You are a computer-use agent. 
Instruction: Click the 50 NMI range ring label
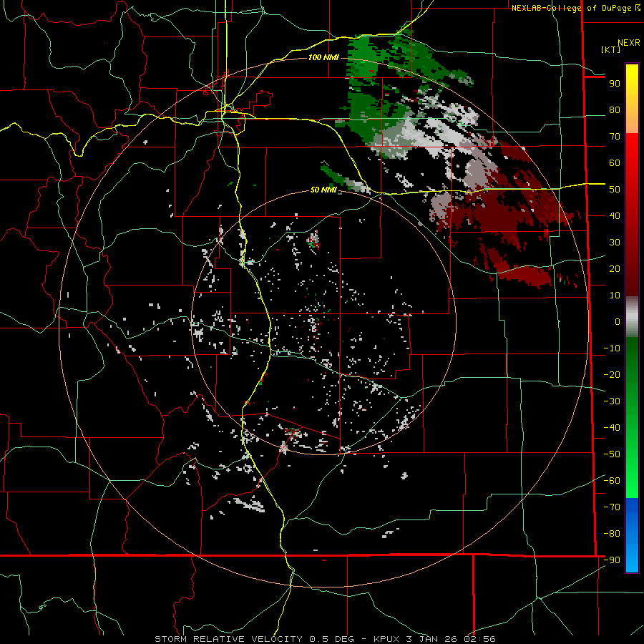323,190
